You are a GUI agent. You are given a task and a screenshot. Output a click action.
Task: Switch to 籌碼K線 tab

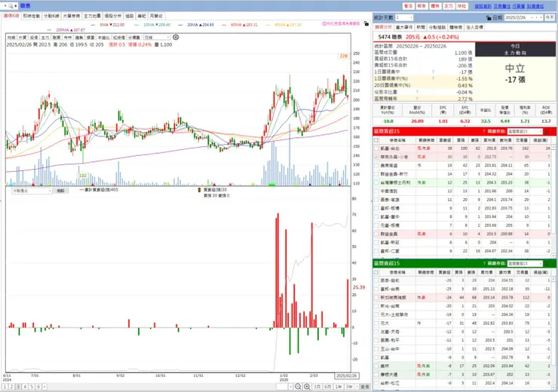(x=11, y=16)
